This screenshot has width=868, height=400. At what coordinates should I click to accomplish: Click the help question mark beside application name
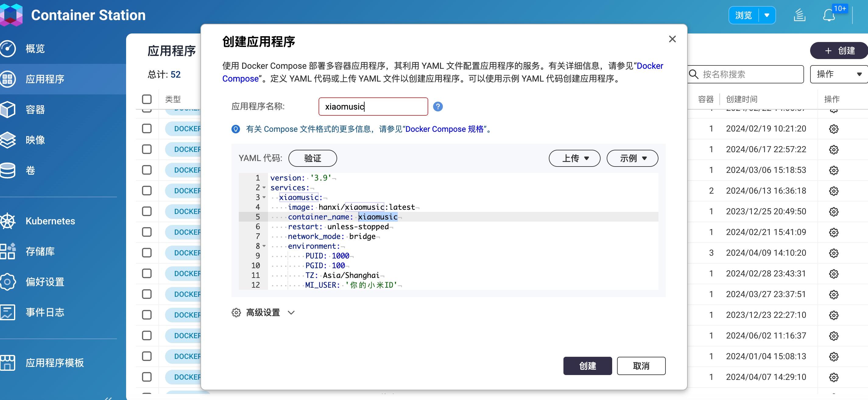pos(438,107)
